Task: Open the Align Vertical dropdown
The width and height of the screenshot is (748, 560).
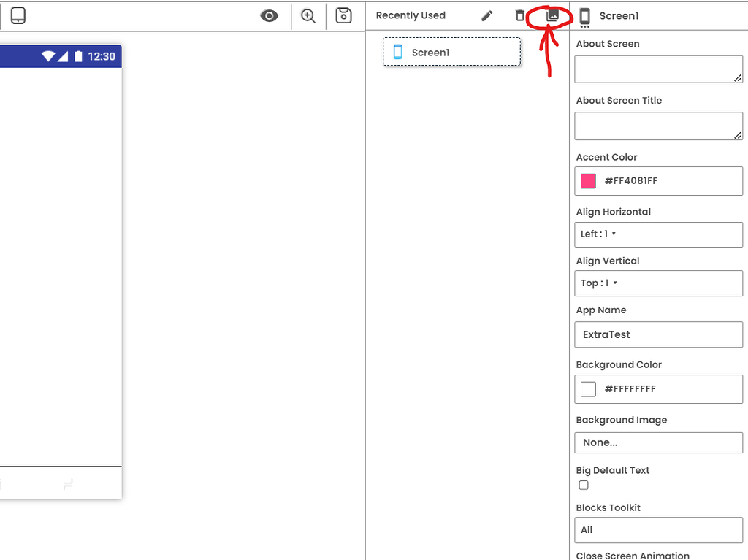Action: 658,283
